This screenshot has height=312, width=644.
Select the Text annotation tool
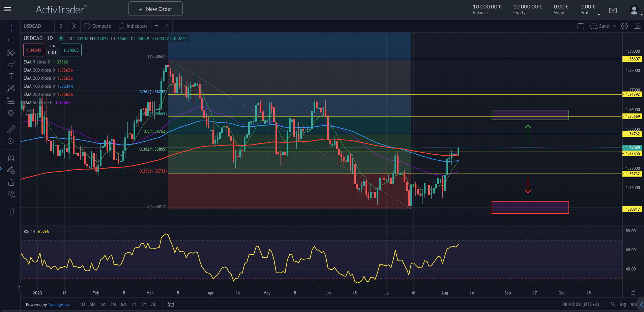coord(11,76)
